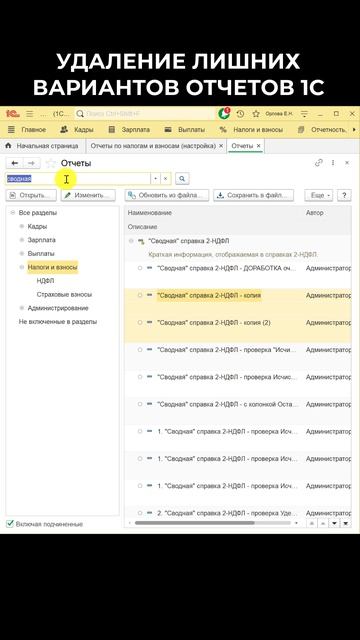Image resolution: width=360 pixels, height=640 pixels.
Task: Select the копия (2) report variant
Action: (238, 328)
